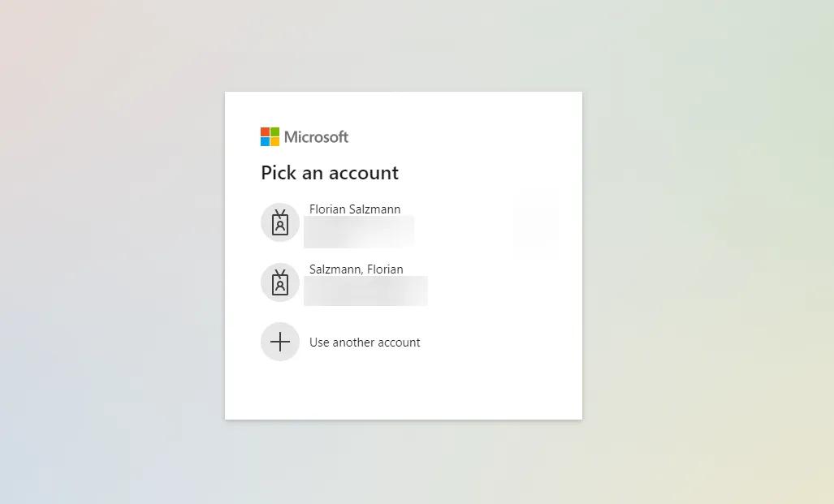Choose the Florian Salzmann account name
834x504 pixels.
[x=355, y=209]
